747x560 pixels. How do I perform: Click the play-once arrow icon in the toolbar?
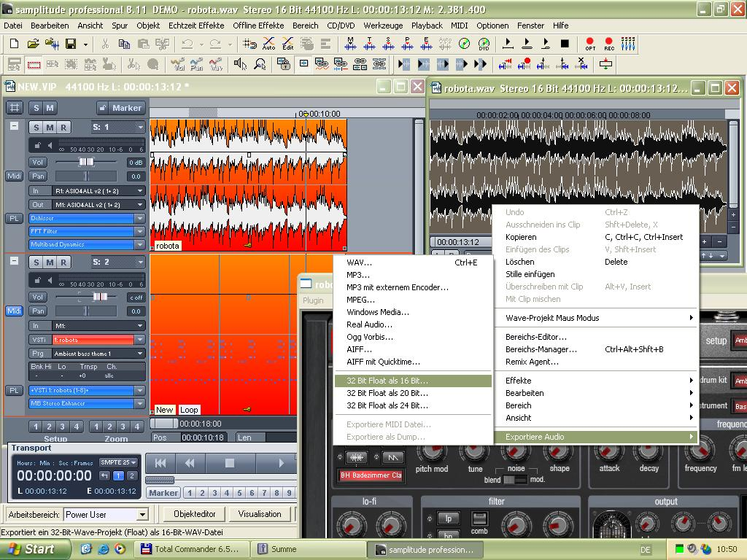tap(508, 44)
